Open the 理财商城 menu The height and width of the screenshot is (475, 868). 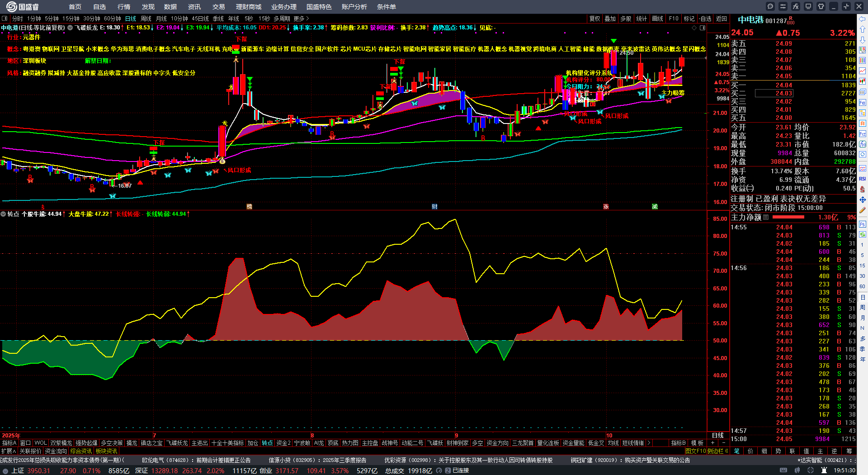tap(249, 7)
